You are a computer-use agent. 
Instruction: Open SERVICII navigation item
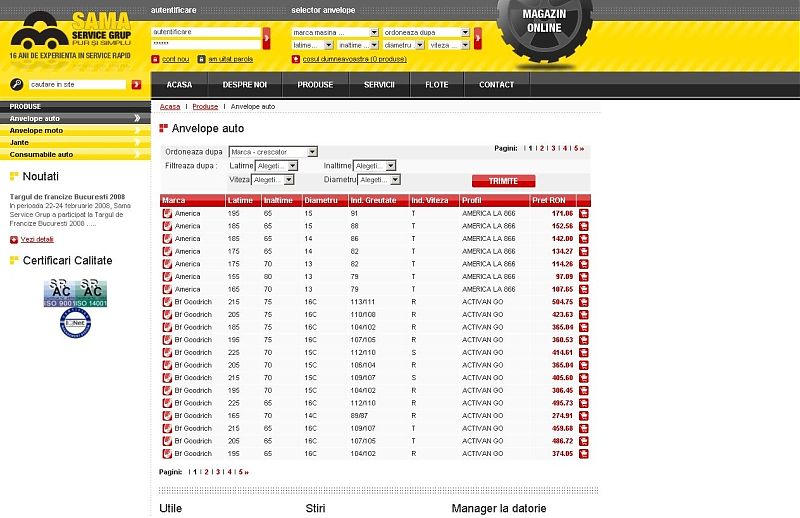379,85
